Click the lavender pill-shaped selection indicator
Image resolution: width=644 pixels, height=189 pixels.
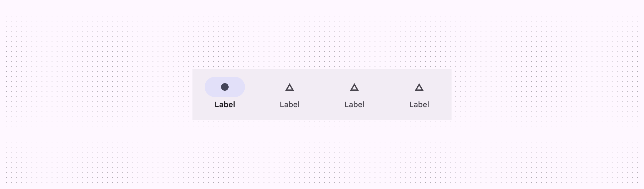coord(225,87)
